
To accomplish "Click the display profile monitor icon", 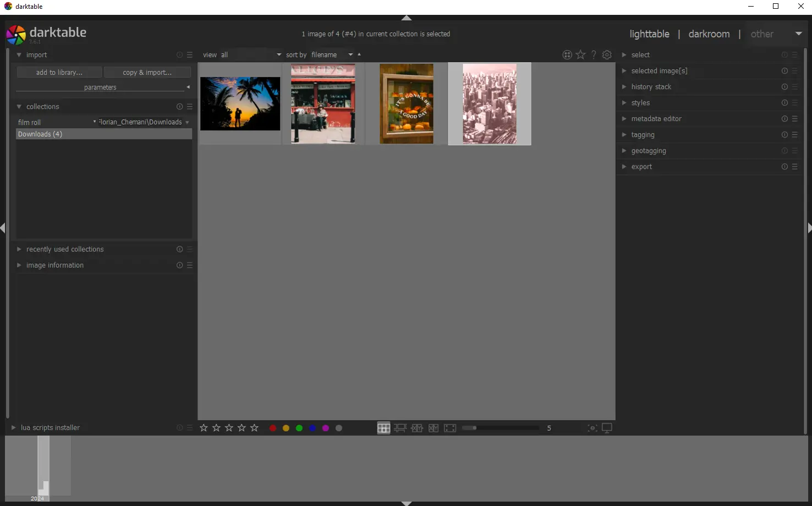I will pos(606,427).
